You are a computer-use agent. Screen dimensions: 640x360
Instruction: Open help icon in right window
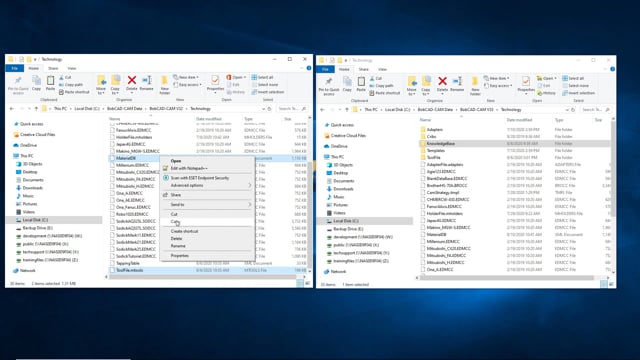click(612, 69)
